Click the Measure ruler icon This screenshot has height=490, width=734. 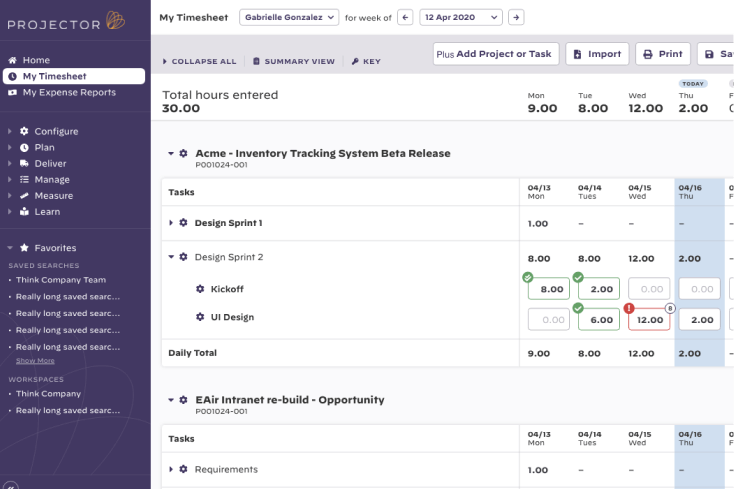click(x=24, y=196)
